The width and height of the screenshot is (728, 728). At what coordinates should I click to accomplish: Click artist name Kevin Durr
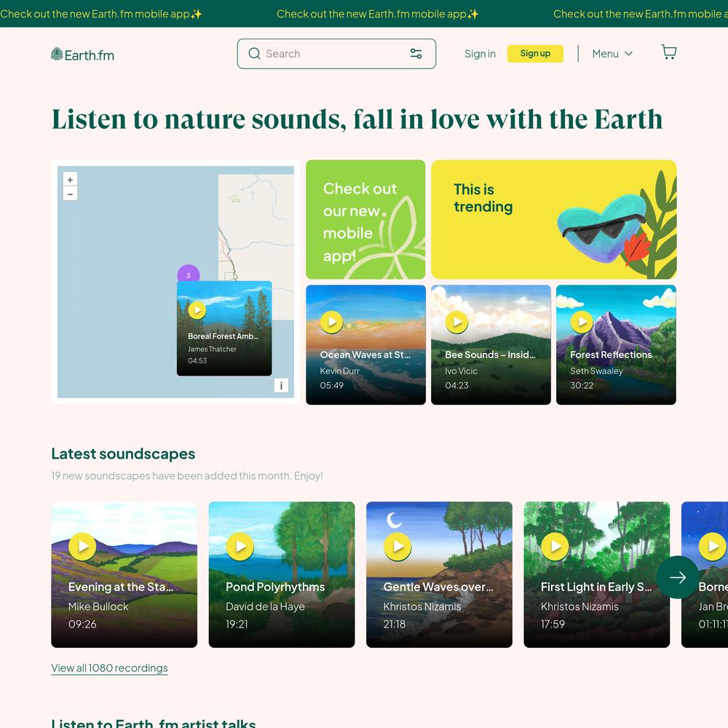[340, 371]
